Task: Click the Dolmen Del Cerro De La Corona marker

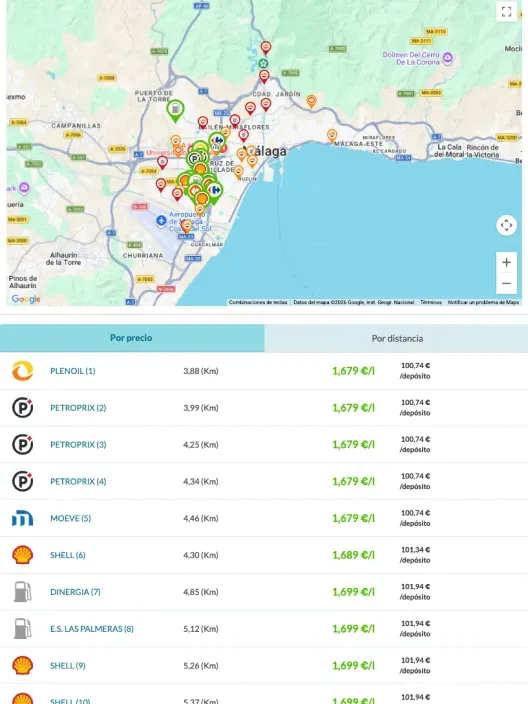Action: (447, 57)
